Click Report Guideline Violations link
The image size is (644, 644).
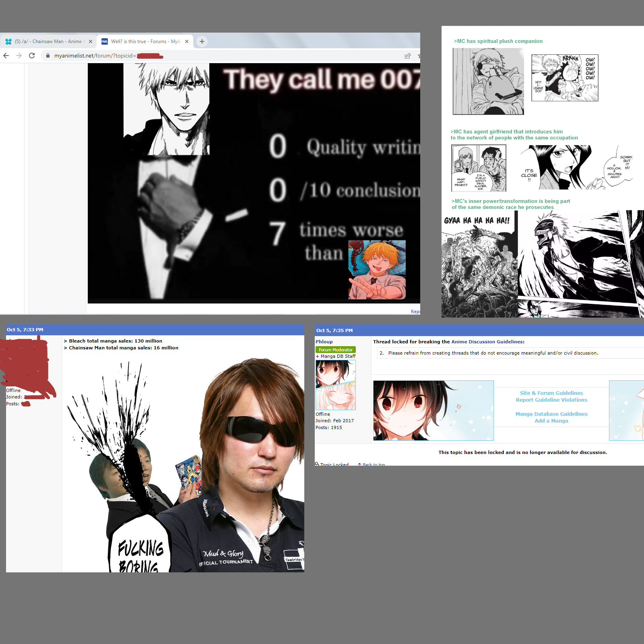tap(551, 400)
